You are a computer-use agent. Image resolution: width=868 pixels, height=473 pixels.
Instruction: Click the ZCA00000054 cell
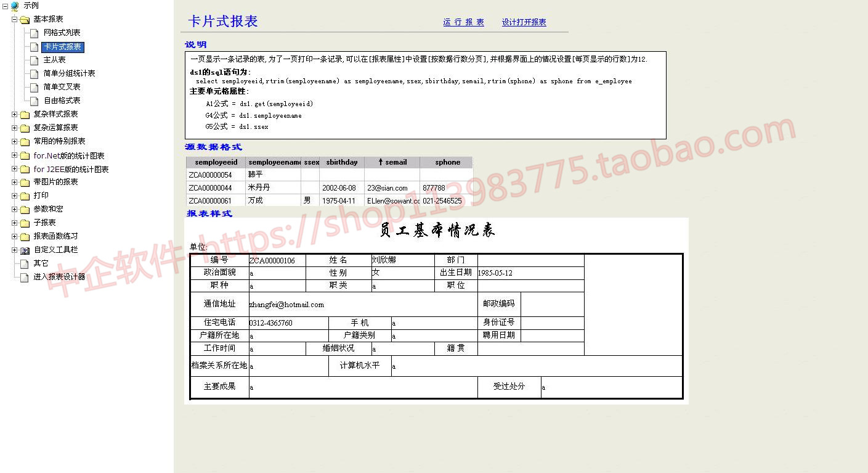216,175
